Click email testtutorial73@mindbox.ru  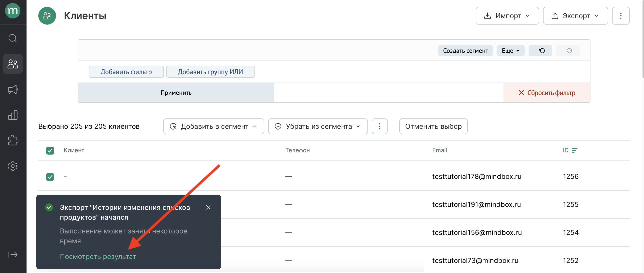[475, 260]
